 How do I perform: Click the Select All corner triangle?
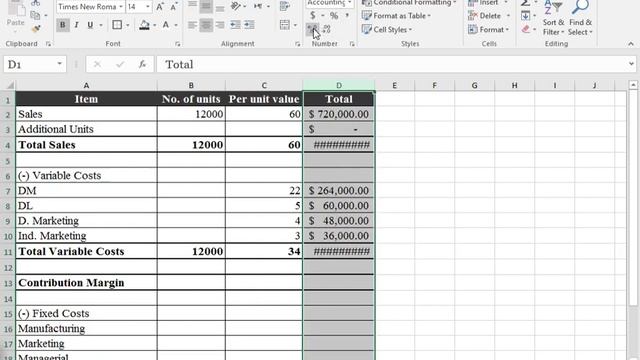pyautogui.click(x=10, y=85)
